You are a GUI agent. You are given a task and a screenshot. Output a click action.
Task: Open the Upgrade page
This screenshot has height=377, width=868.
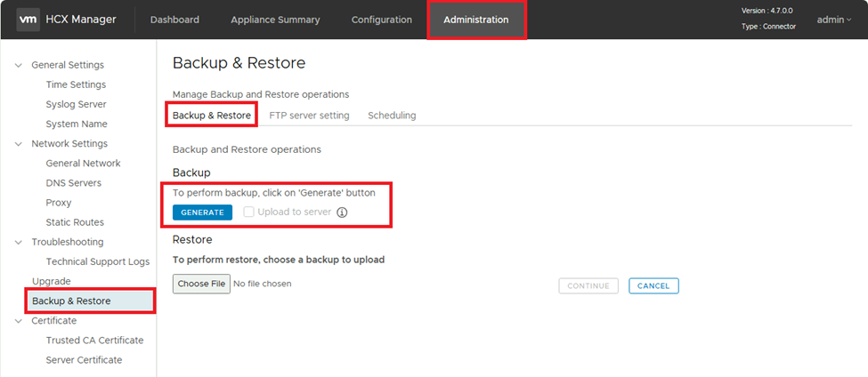click(x=52, y=281)
